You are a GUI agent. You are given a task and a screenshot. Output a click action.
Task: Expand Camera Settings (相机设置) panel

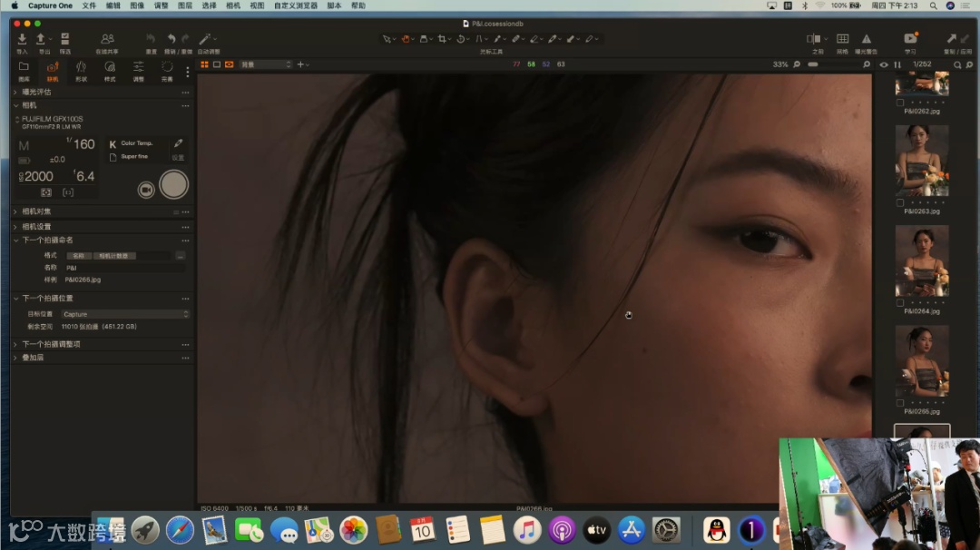[15, 227]
